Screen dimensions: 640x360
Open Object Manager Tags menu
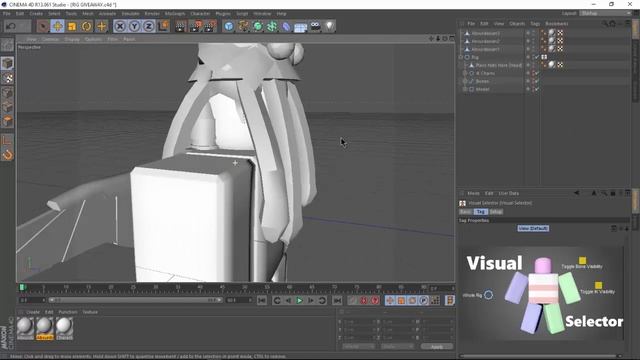[535, 24]
